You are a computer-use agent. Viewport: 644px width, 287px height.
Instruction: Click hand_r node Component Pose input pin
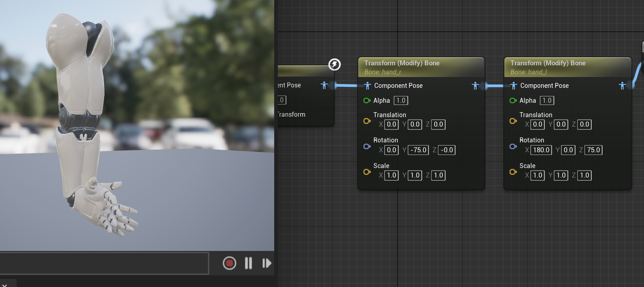(x=367, y=86)
